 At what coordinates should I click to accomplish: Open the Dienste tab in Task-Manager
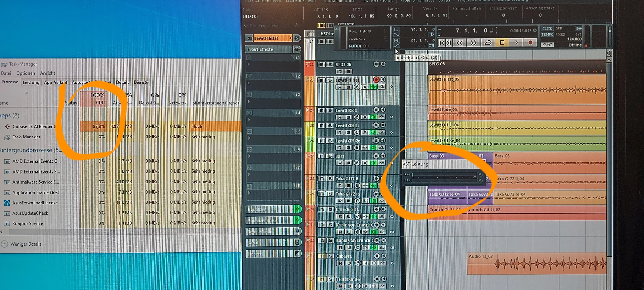coord(141,82)
